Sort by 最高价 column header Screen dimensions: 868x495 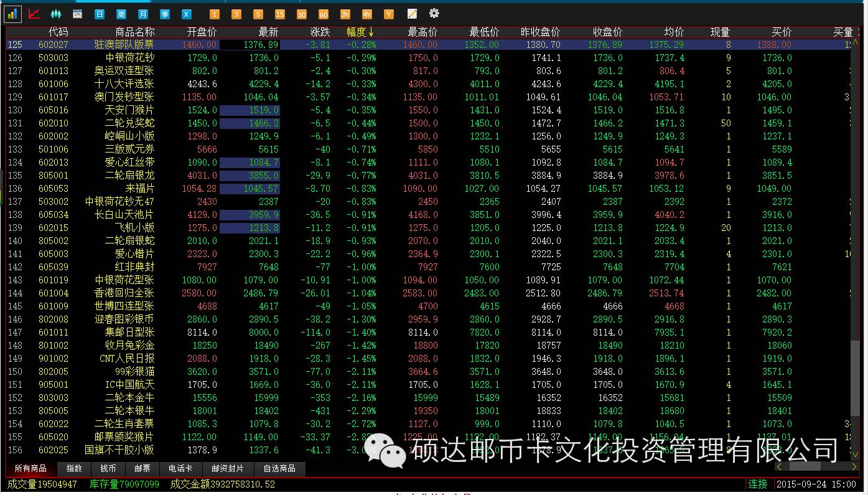coord(422,32)
